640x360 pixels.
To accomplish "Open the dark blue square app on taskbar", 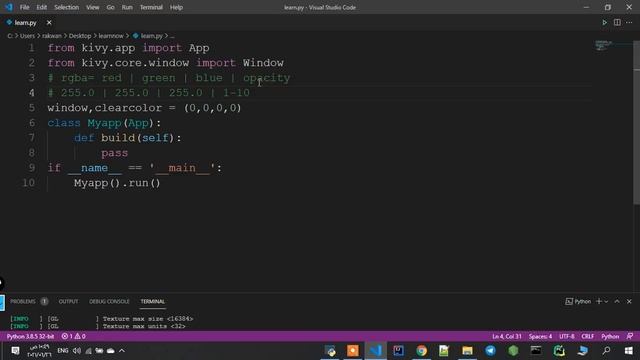I will pyautogui.click(x=398, y=351).
